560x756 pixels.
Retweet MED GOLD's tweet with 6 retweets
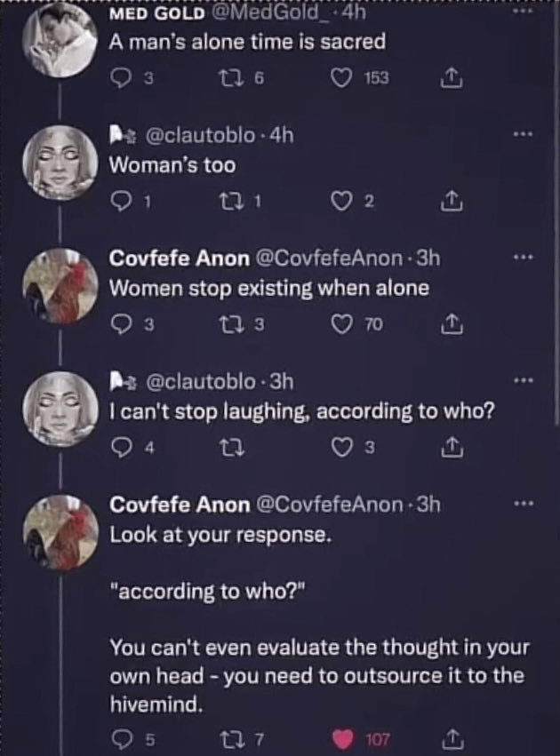[229, 78]
